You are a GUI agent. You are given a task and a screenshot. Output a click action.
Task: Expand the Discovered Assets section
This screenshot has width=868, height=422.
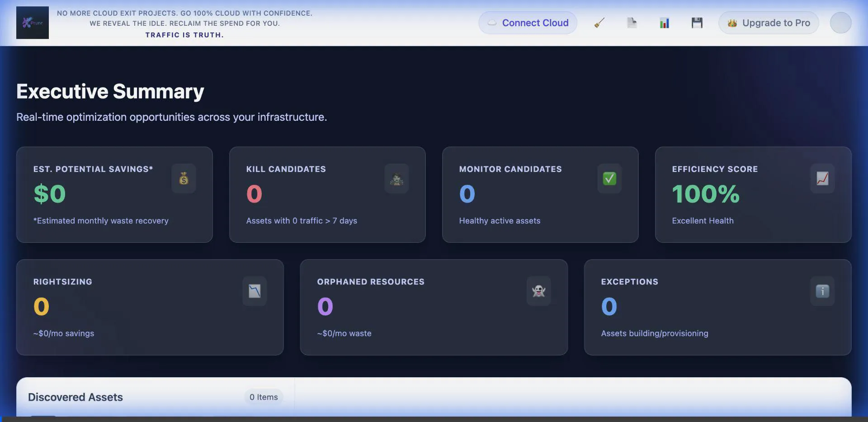75,397
